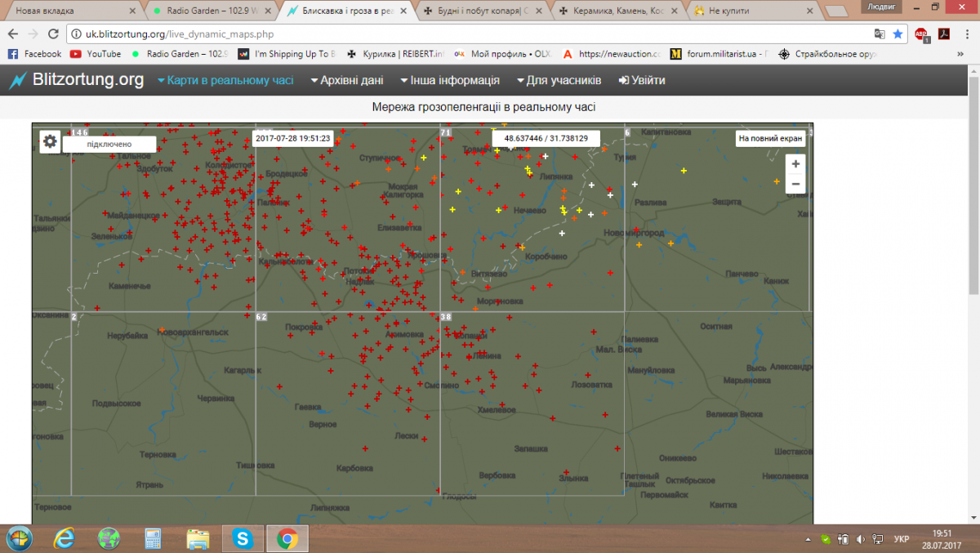Show hidden system tray icons
980x553 pixels.
click(x=808, y=539)
